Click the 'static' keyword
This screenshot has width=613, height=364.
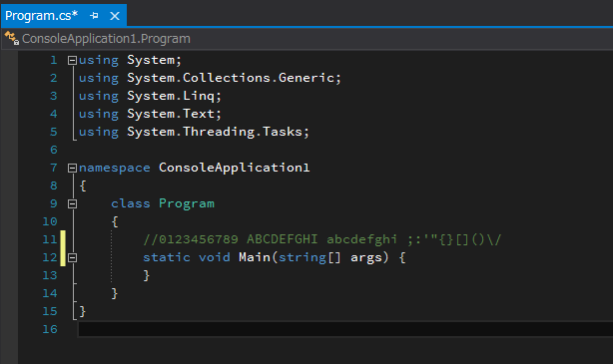coord(167,257)
